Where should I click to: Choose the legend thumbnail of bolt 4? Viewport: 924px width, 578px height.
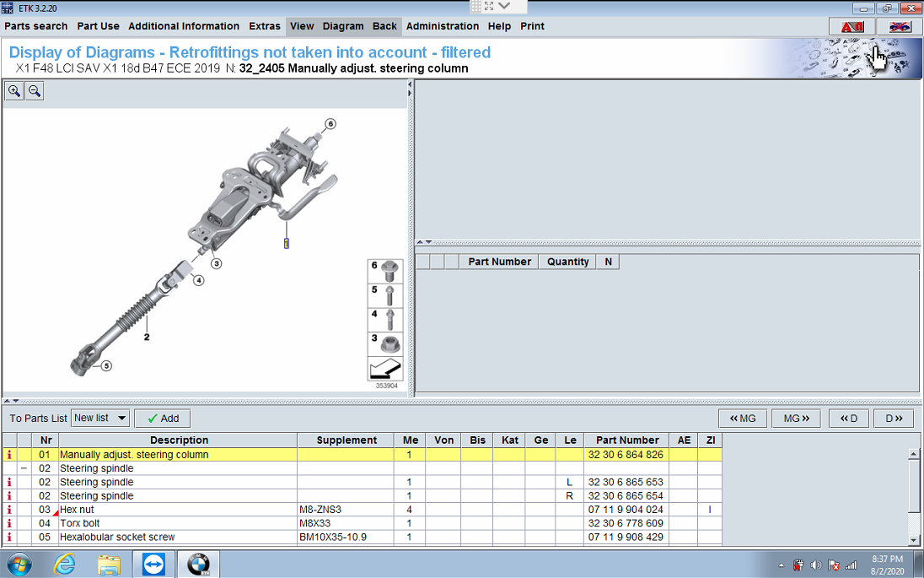[385, 321]
